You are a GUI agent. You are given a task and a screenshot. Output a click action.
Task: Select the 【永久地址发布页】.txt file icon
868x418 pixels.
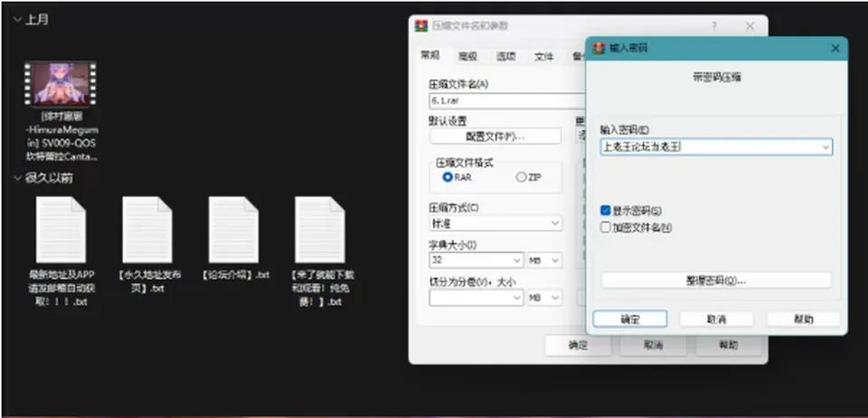pos(146,230)
